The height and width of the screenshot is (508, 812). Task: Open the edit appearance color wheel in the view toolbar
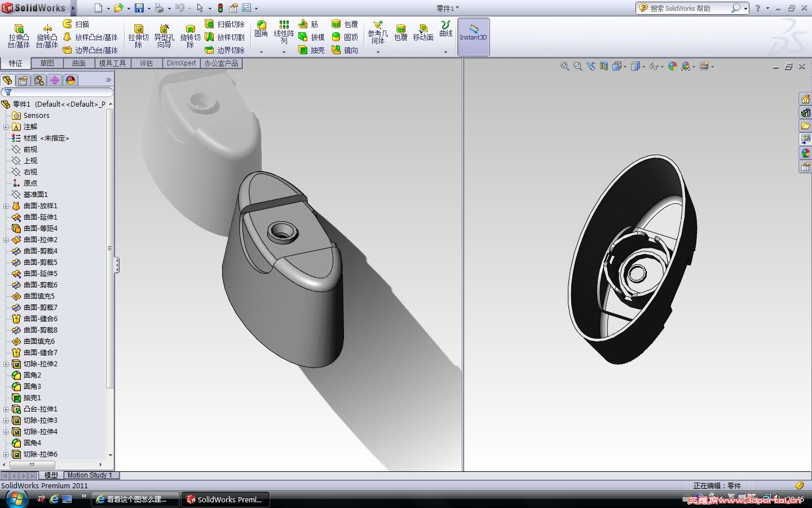click(673, 66)
